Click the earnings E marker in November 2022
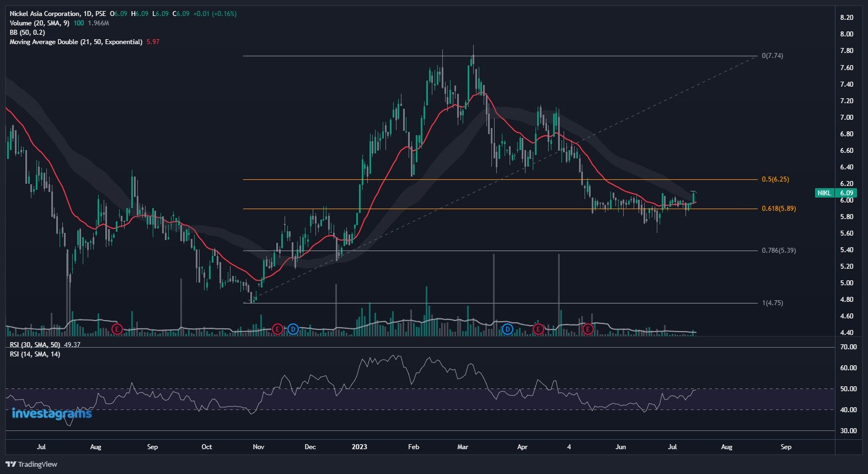868x474 pixels. 278,329
